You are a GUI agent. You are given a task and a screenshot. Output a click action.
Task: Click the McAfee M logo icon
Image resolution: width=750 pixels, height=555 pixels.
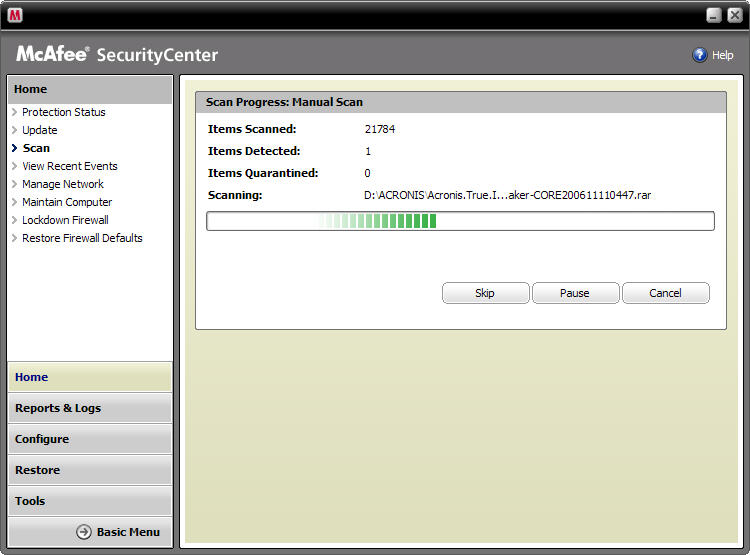(15, 15)
